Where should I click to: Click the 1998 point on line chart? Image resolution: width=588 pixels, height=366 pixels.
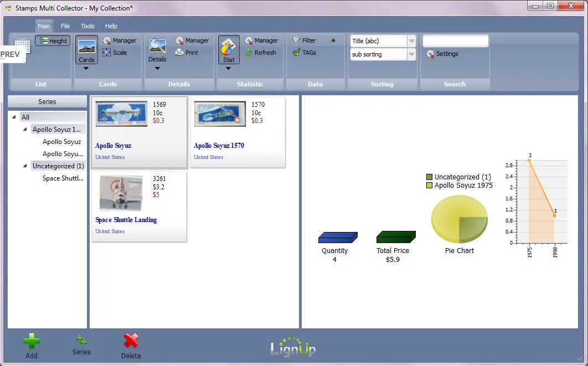[554, 215]
